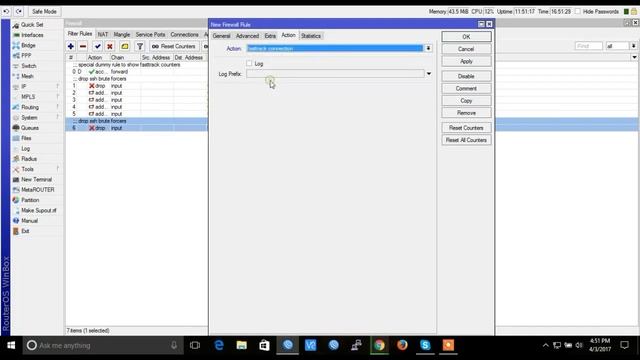Image resolution: width=640 pixels, height=360 pixels.
Task: Click the red X disable toolbar icon
Action: [110, 47]
